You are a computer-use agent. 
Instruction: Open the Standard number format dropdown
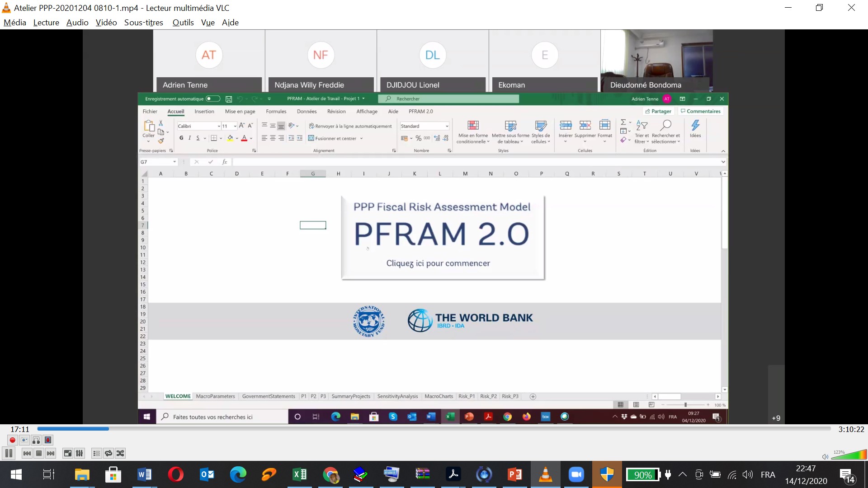[x=447, y=127]
